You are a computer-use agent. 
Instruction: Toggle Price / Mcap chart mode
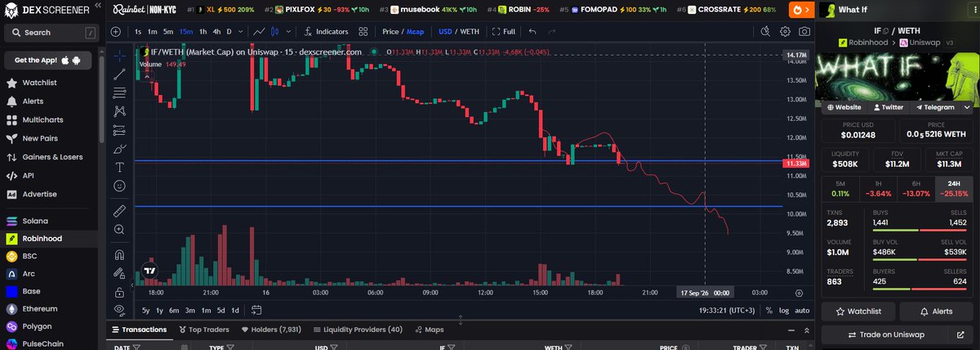403,32
